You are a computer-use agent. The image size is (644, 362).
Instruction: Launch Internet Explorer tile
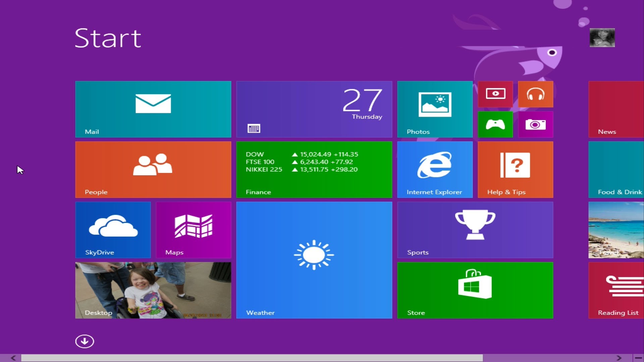[x=435, y=169]
